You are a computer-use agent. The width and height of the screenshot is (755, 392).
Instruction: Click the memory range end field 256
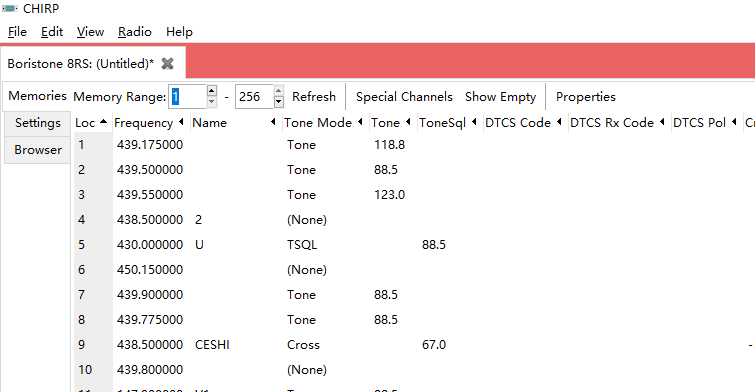click(254, 96)
